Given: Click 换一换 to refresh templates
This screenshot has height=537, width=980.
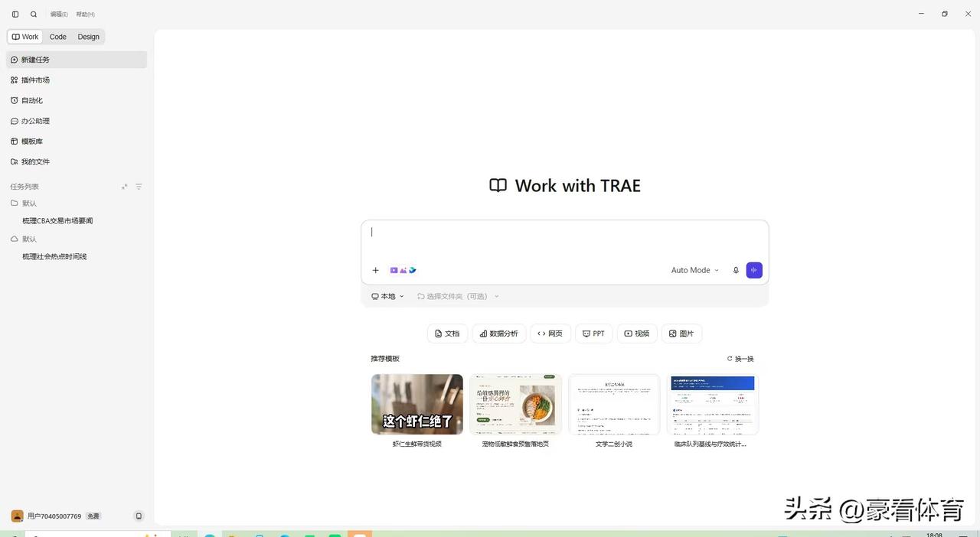Looking at the screenshot, I should tap(740, 359).
